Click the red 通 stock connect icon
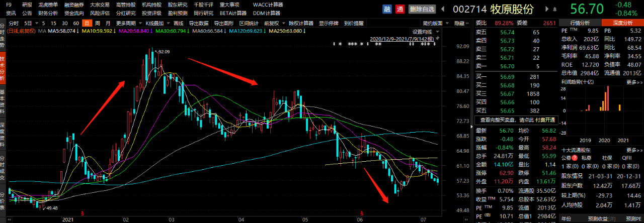The height and width of the screenshot is (223, 644). click(x=400, y=9)
